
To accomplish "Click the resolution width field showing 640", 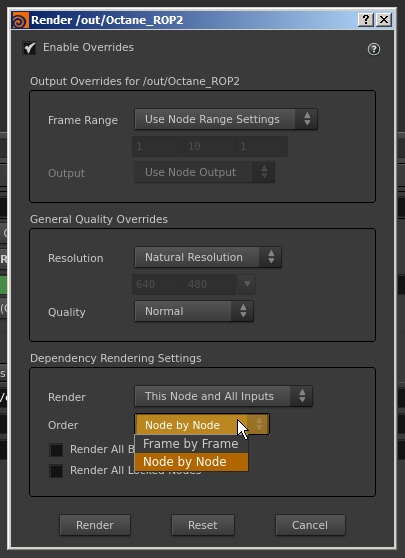I will (x=158, y=284).
